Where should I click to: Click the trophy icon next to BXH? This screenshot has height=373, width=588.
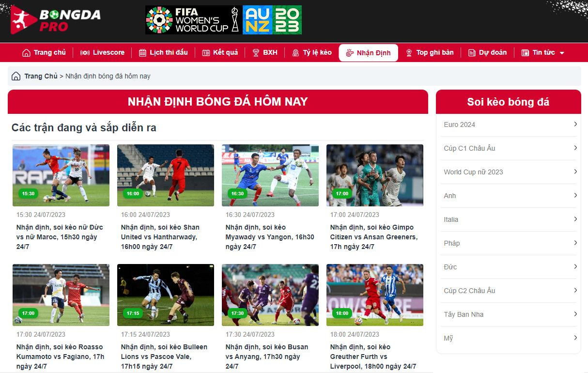tap(256, 53)
